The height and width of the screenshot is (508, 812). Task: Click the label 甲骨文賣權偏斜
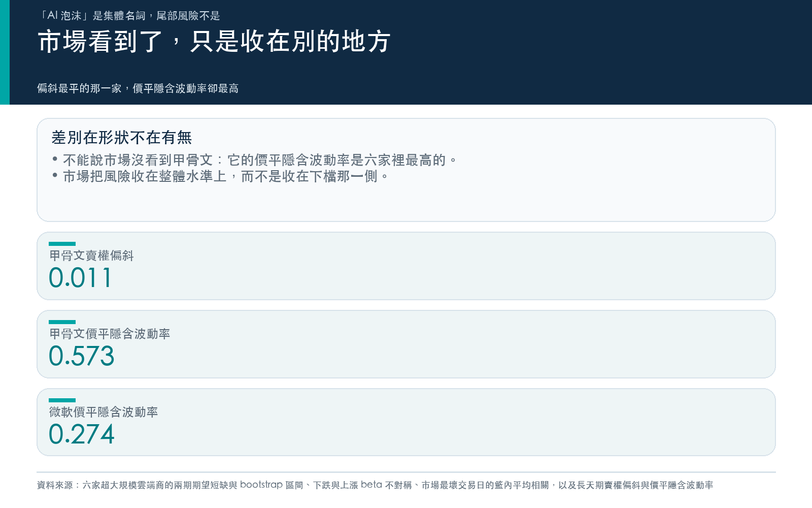click(x=91, y=256)
